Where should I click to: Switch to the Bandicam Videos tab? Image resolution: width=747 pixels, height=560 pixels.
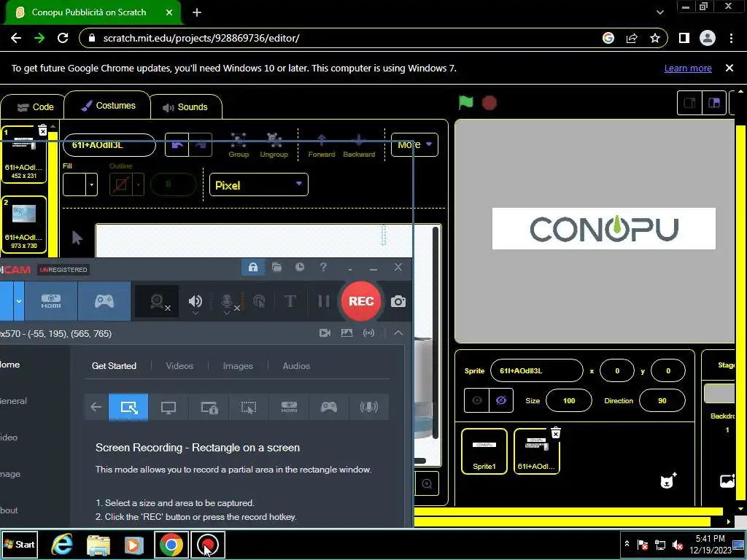(x=179, y=366)
